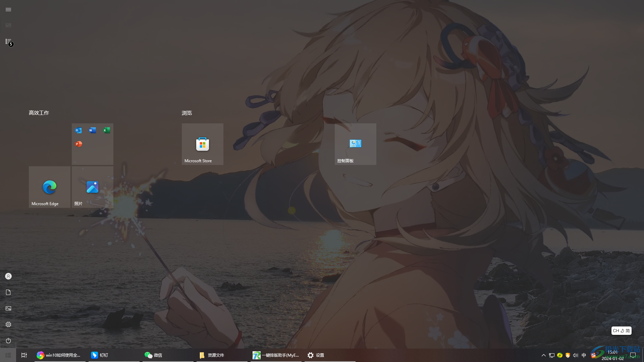Toggle 简 on the floating language bar

click(628, 331)
